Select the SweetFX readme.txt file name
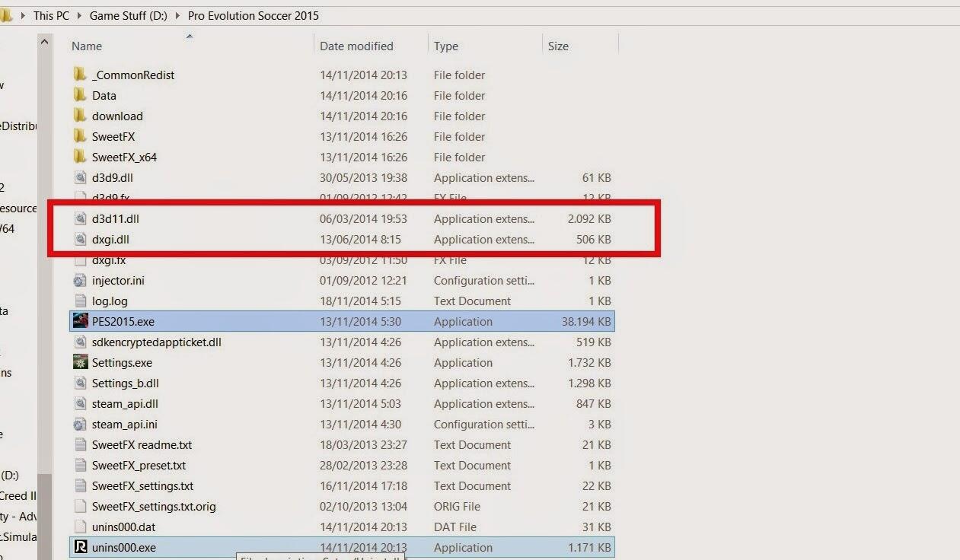This screenshot has height=560, width=960. coord(142,444)
